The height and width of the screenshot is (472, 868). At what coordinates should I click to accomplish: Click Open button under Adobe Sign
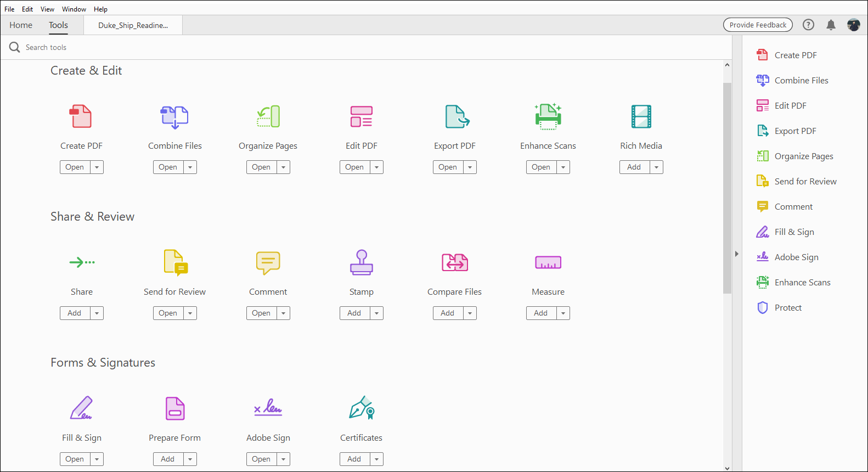point(261,459)
